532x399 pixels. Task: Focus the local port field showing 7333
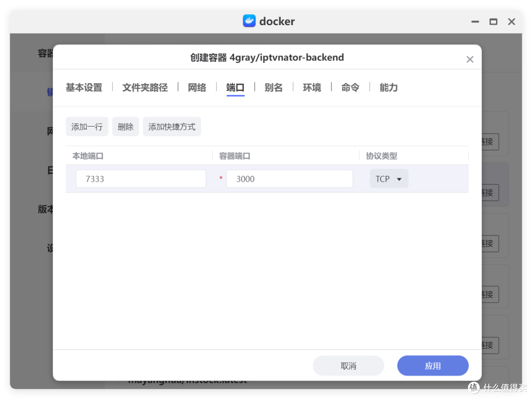(x=141, y=179)
